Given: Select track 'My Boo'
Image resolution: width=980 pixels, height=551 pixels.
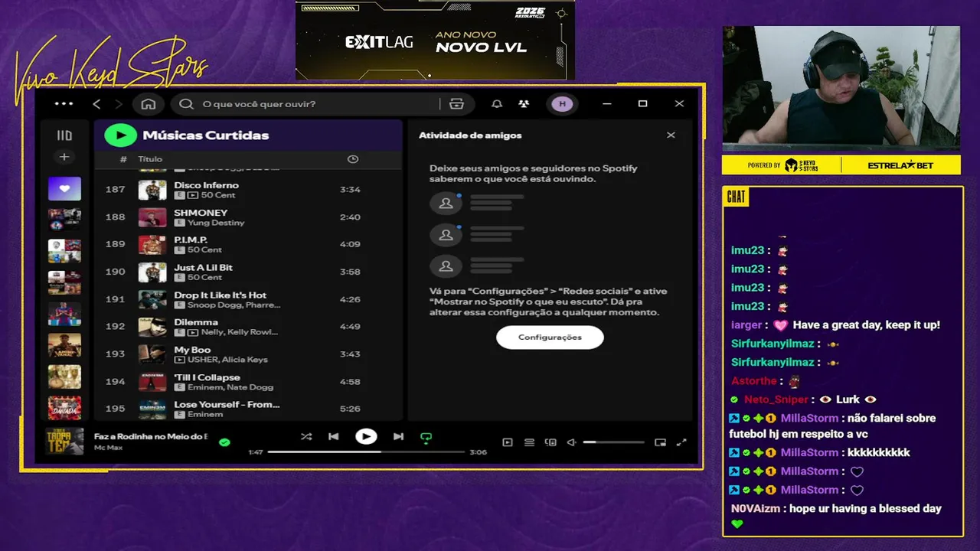Looking at the screenshot, I should 248,354.
